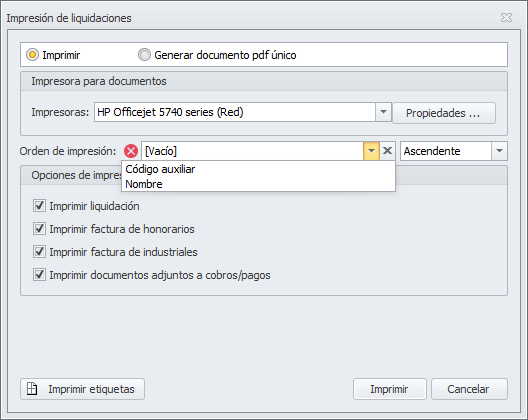528x420 pixels.
Task: Click the Cancelar button
Action: tap(469, 389)
